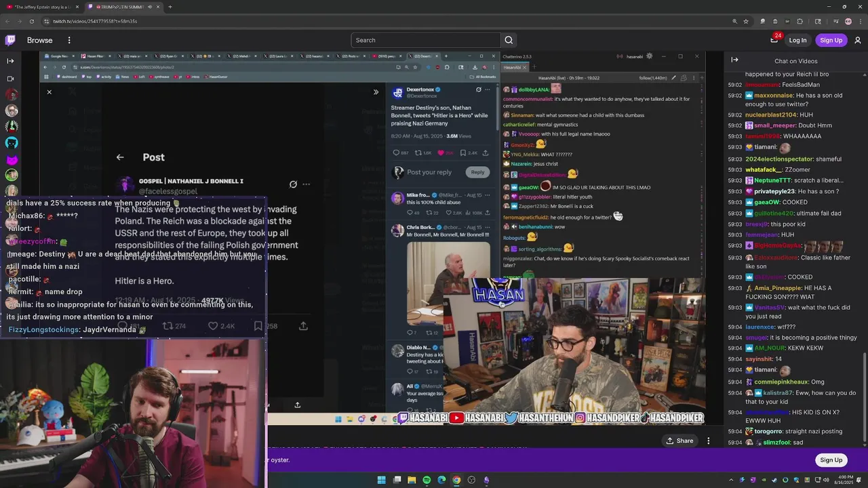Image resolution: width=868 pixels, height=488 pixels.
Task: Open the Windows Start menu
Action: (x=381, y=480)
